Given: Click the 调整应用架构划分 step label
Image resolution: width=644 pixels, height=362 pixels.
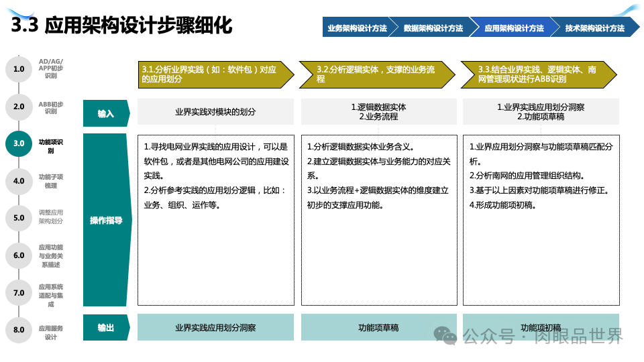Looking at the screenshot, I should click(51, 217).
